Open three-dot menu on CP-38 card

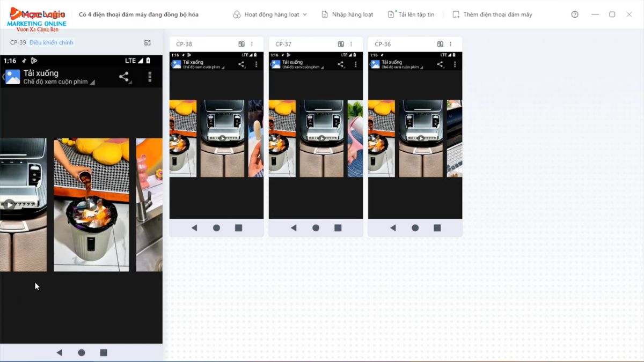[x=252, y=44]
